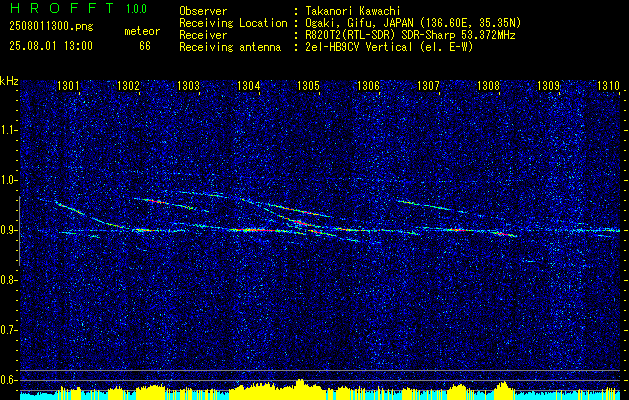Select the version number 1.0.0
The image size is (629, 400).
(x=136, y=9)
